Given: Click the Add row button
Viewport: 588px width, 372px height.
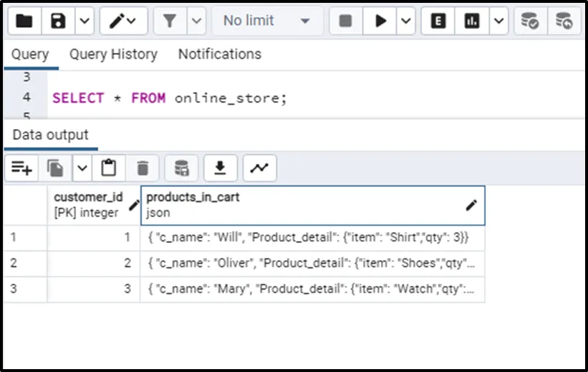Looking at the screenshot, I should (x=21, y=168).
